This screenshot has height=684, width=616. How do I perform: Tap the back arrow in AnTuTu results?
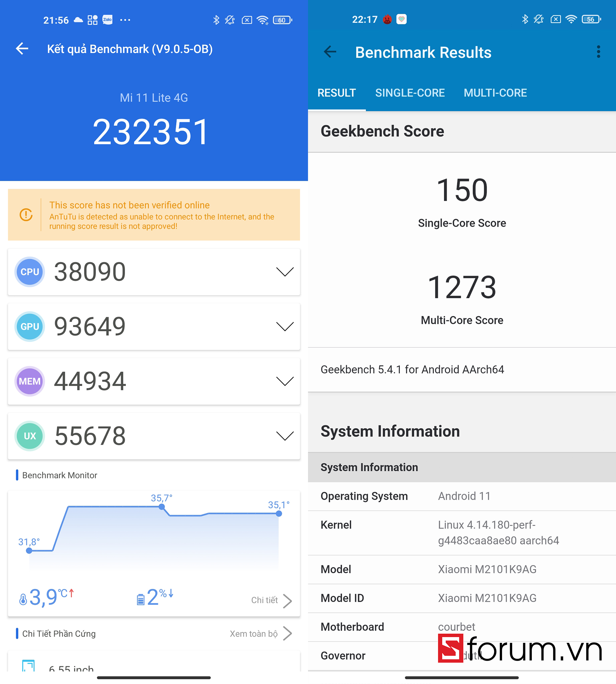click(22, 49)
